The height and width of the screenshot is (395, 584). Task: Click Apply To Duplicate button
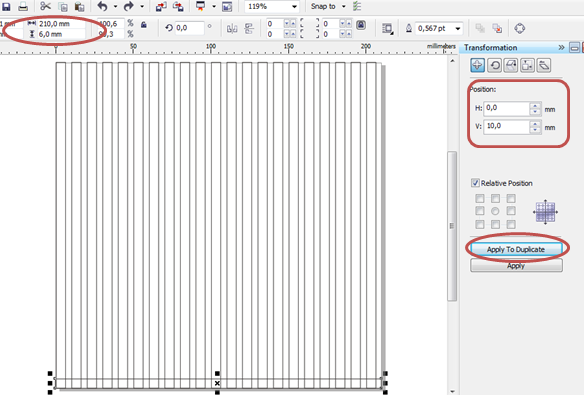point(516,249)
